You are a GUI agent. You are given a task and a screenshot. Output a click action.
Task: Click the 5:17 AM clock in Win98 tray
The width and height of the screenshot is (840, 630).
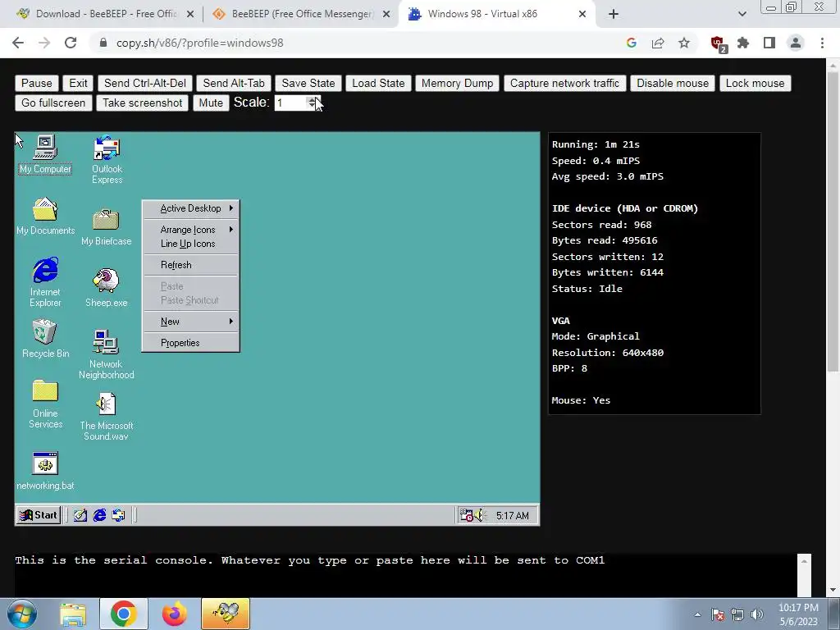click(512, 516)
